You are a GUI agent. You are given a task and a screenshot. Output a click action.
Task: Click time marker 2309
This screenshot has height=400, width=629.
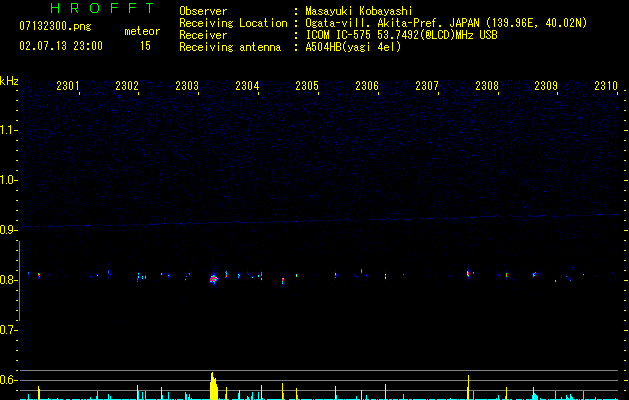tap(546, 85)
